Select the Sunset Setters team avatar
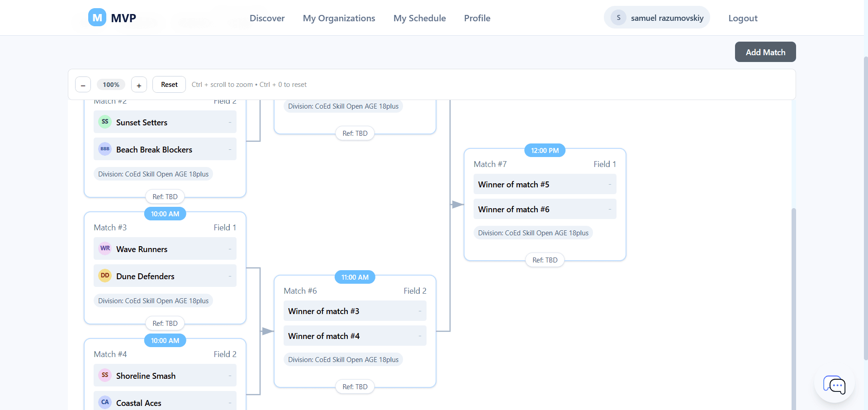The image size is (868, 410). pyautogui.click(x=104, y=122)
